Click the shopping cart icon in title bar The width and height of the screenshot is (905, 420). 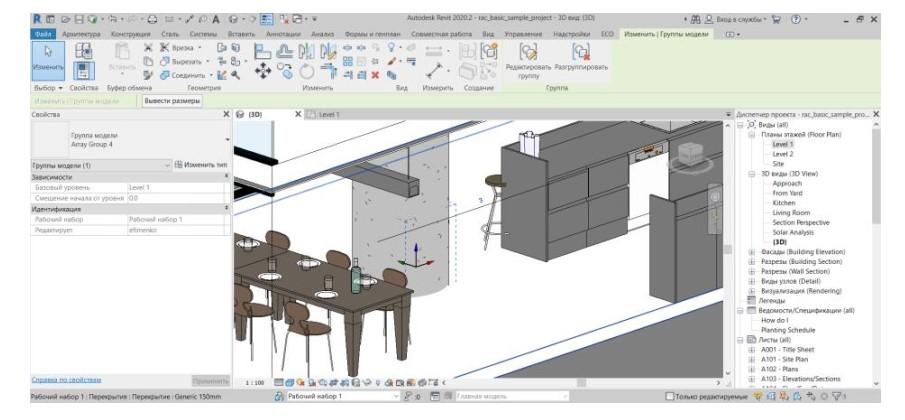[776, 19]
